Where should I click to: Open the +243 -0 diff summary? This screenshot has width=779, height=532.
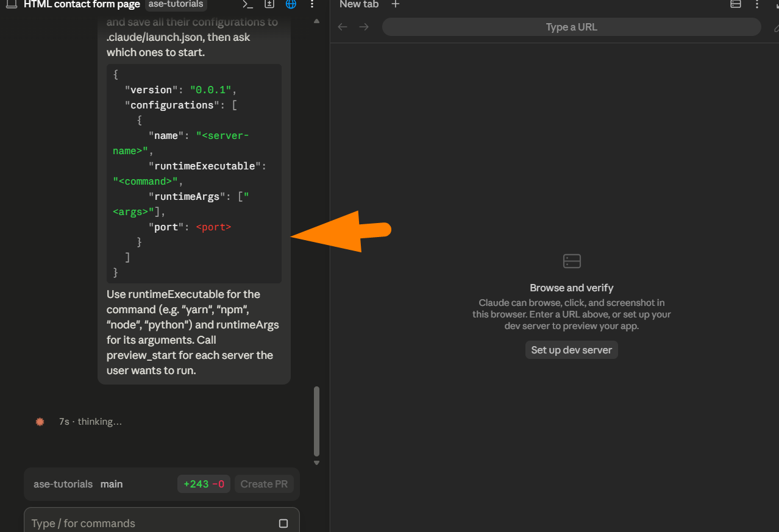204,484
